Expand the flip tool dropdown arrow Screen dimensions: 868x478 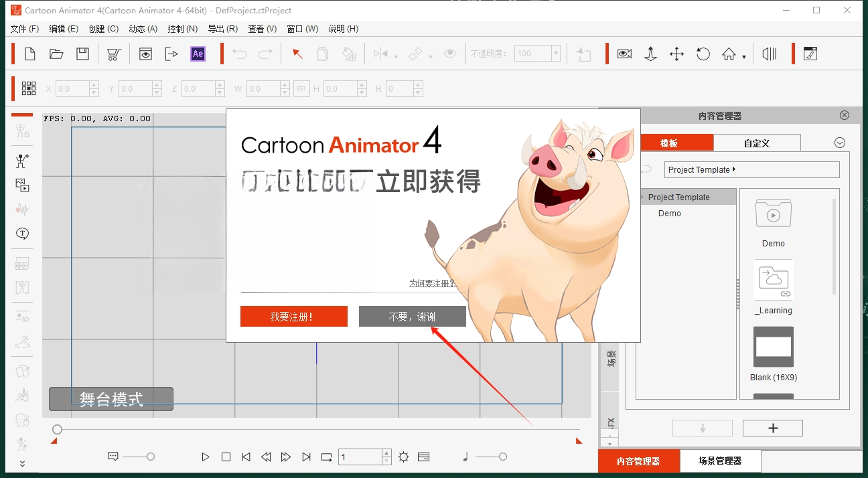[x=396, y=57]
